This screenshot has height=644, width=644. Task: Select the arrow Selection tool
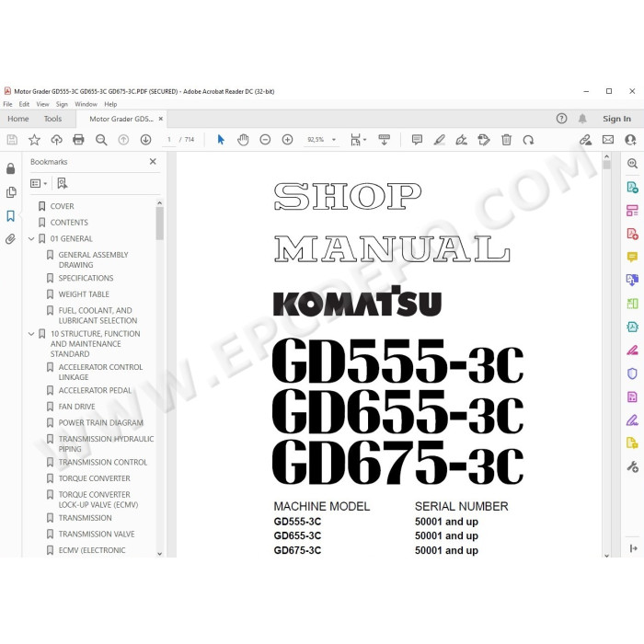pyautogui.click(x=221, y=140)
